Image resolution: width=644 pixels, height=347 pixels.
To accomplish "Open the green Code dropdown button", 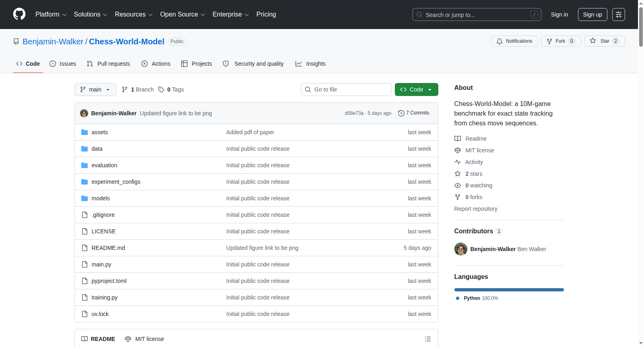I will click(416, 89).
